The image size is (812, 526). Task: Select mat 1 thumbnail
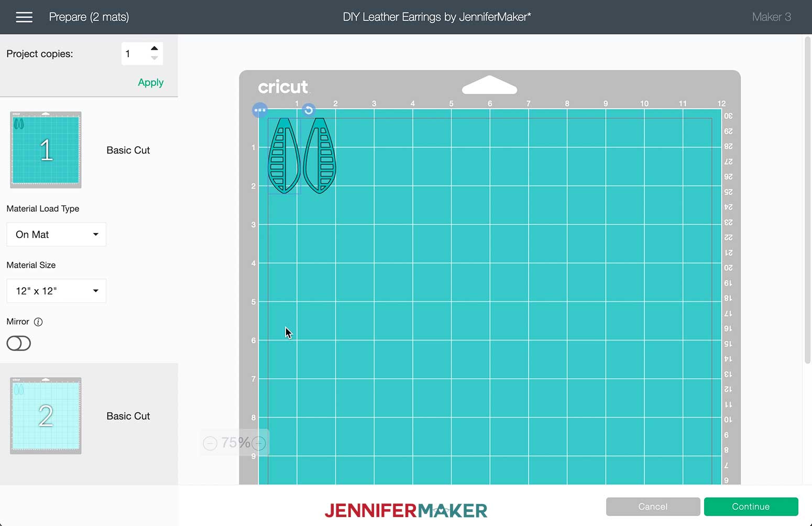pos(46,150)
